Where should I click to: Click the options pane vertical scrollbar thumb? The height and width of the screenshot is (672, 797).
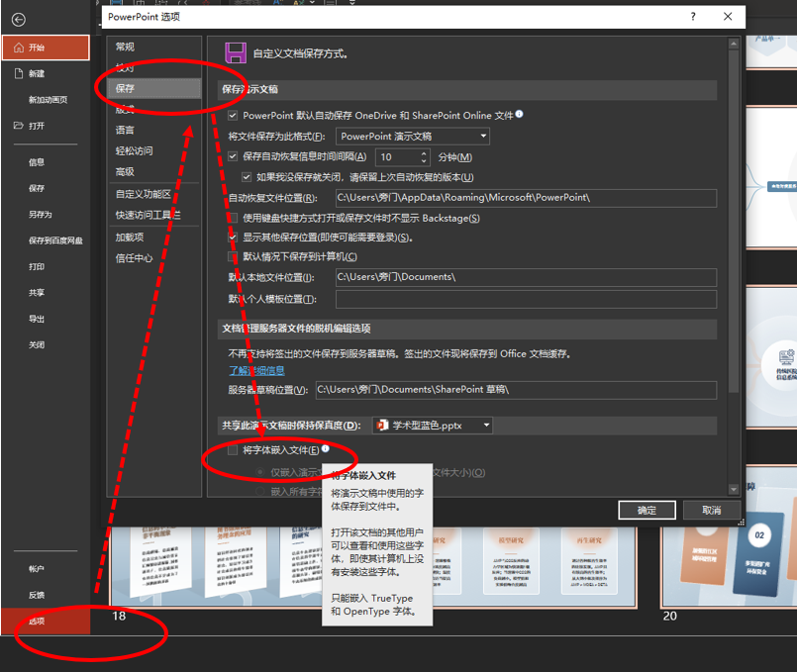pyautogui.click(x=733, y=221)
